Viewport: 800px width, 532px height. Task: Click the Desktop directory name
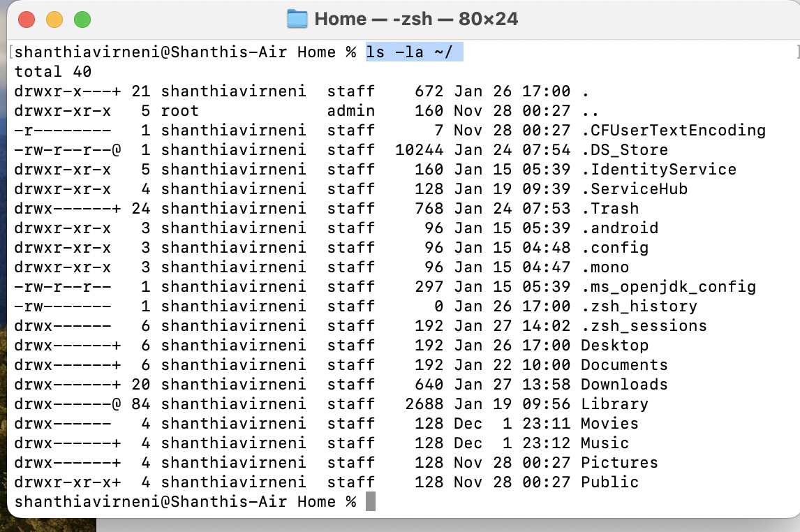pos(615,346)
